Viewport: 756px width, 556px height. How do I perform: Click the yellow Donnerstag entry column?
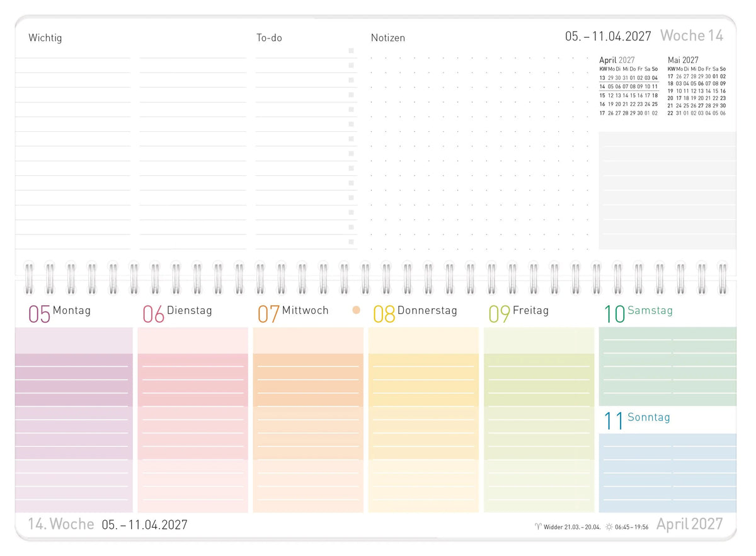click(x=423, y=420)
